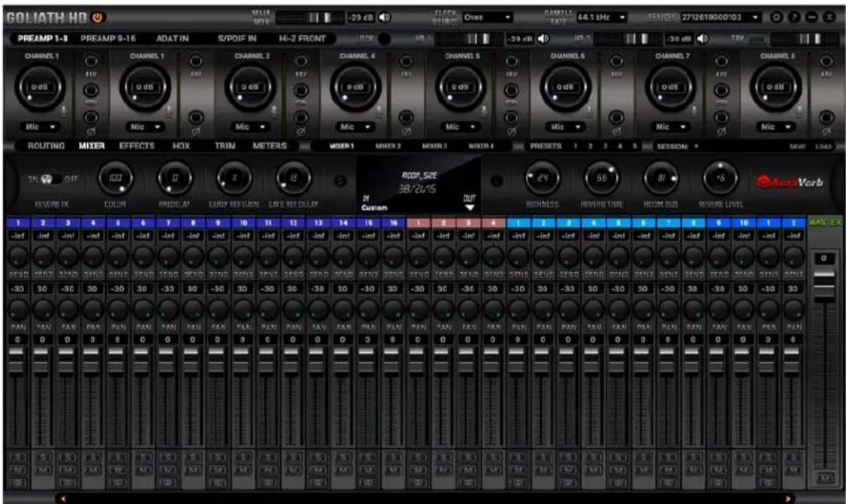Image resolution: width=846 pixels, height=504 pixels.
Task: Mute the HP 1 headphone output speaker icon
Action: coord(543,38)
